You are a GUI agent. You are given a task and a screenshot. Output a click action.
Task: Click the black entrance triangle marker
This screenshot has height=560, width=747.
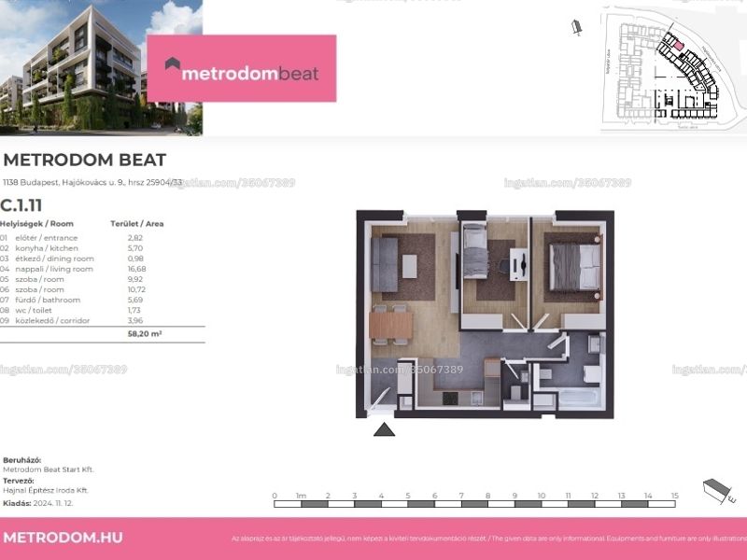(x=384, y=429)
